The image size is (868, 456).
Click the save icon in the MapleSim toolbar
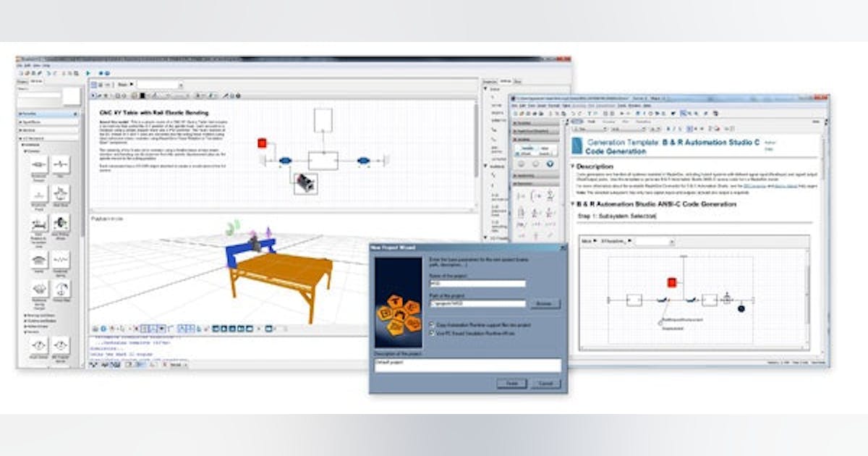point(33,72)
